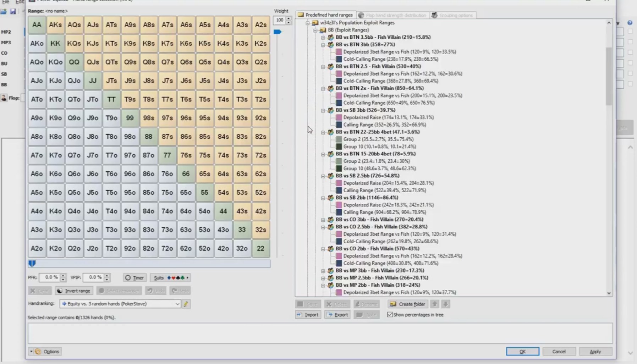Viewport: 637px width, 364px height.
Task: Decrease VPIP value with down stepper
Action: (107, 280)
